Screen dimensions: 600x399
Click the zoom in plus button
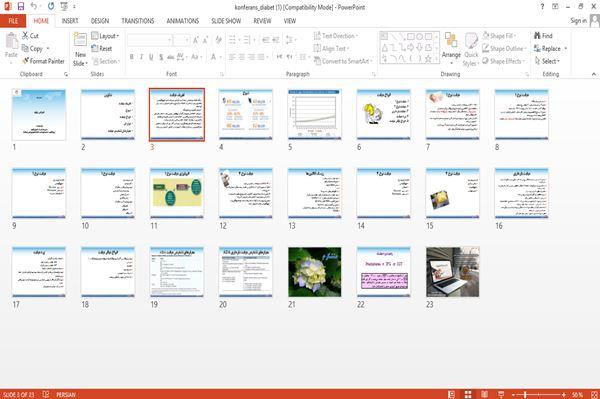click(x=564, y=394)
